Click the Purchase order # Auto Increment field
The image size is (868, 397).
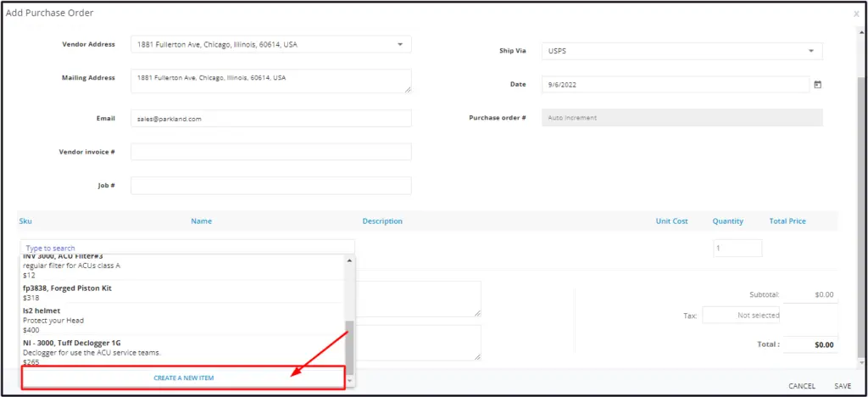tap(682, 117)
